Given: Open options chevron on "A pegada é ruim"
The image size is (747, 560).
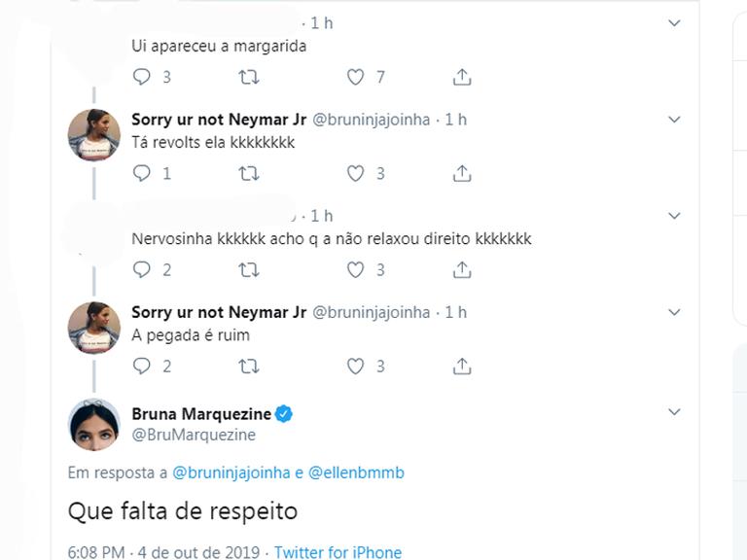Looking at the screenshot, I should click(x=674, y=312).
